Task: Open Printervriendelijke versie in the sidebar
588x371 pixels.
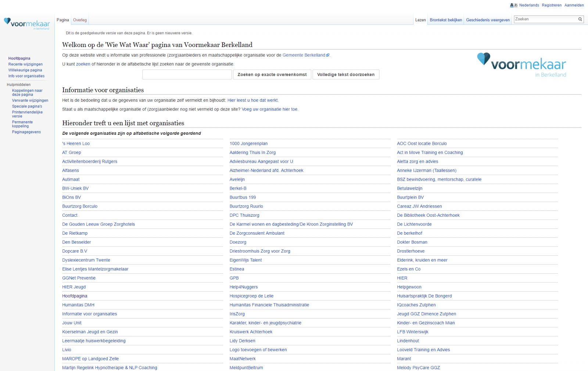Action: click(27, 114)
